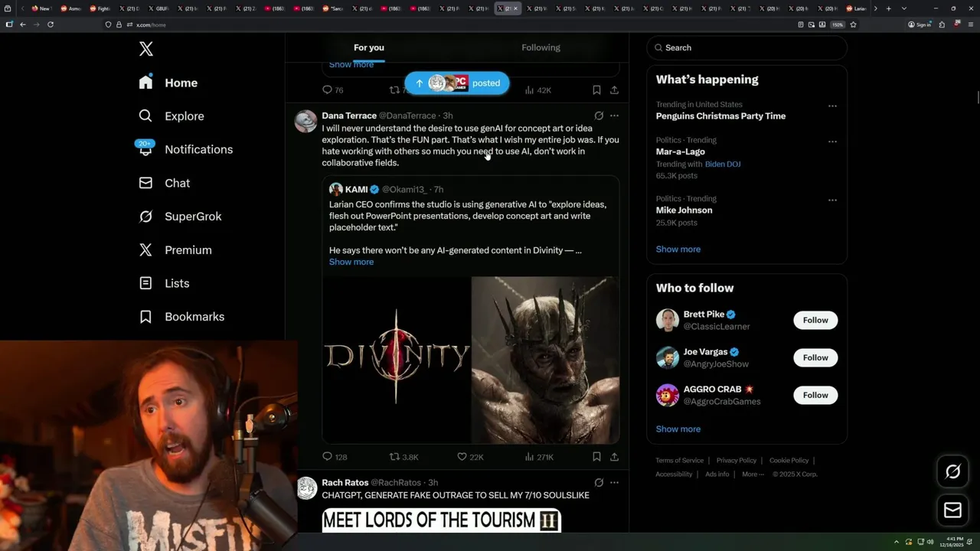Screen dimensions: 980x551
Task: Click the Chat envelope icon in sidebar
Action: pyautogui.click(x=145, y=183)
